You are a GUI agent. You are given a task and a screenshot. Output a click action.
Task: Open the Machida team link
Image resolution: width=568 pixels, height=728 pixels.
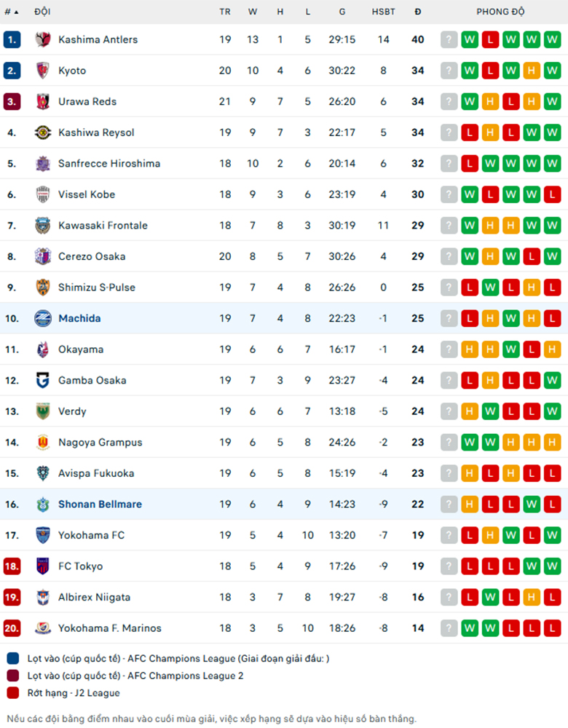79,319
